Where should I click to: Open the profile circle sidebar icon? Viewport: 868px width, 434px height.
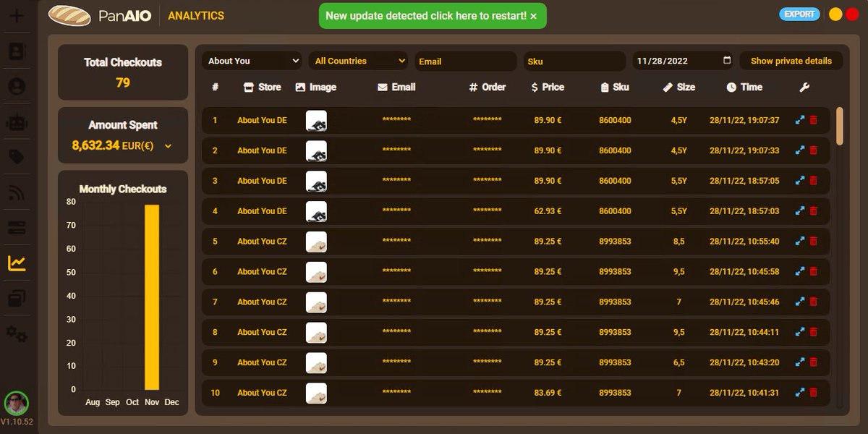coord(17,87)
